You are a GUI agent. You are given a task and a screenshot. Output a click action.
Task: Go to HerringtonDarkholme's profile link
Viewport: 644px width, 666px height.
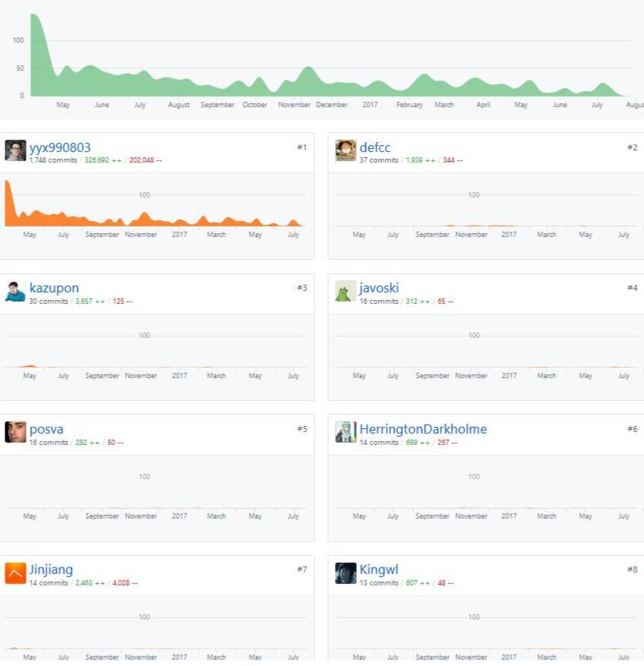[x=423, y=429]
